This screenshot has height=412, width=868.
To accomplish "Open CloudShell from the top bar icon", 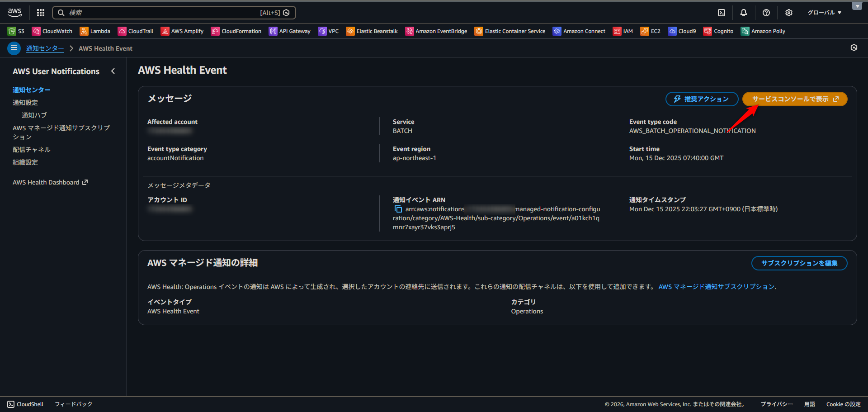I will tap(722, 13).
